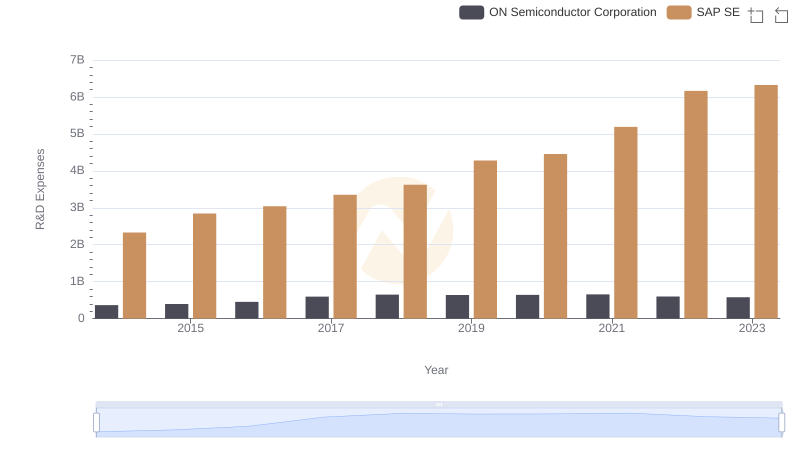Click the SAP SE bar for 2021
Screen dimensions: 800x461
(626, 223)
